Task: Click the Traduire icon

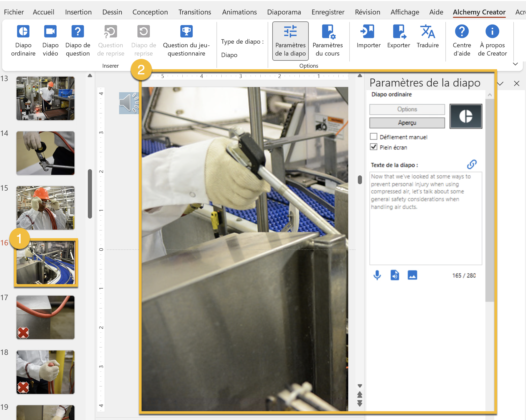Action: point(428,32)
